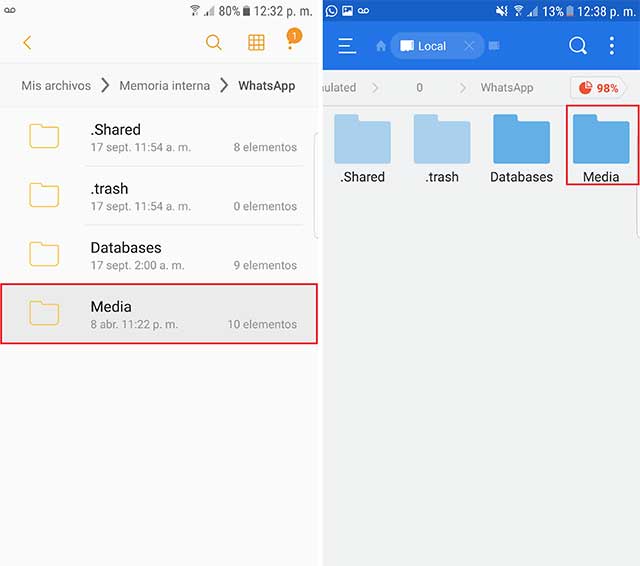Screen dimensions: 640x566
Task: Open the windows icon next to Local tab
Action: pos(494,45)
